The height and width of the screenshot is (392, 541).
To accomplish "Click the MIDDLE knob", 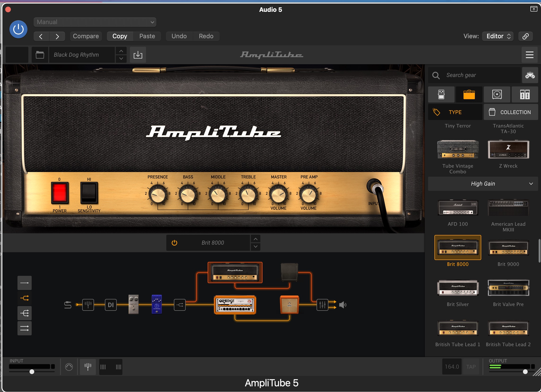I will pyautogui.click(x=218, y=194).
